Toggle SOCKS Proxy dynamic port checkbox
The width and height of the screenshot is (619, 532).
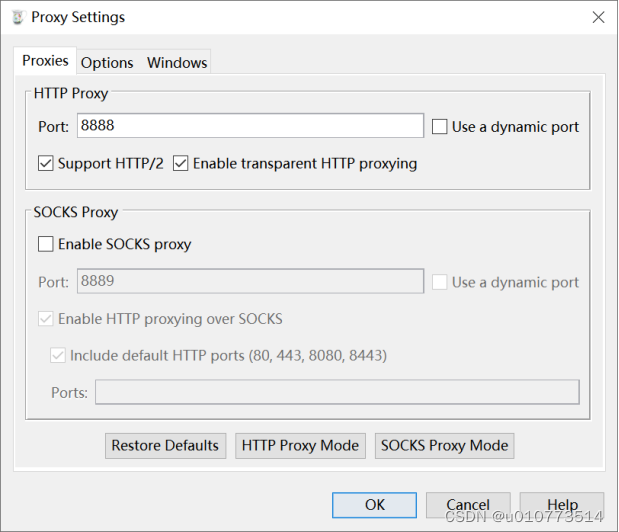coord(439,282)
